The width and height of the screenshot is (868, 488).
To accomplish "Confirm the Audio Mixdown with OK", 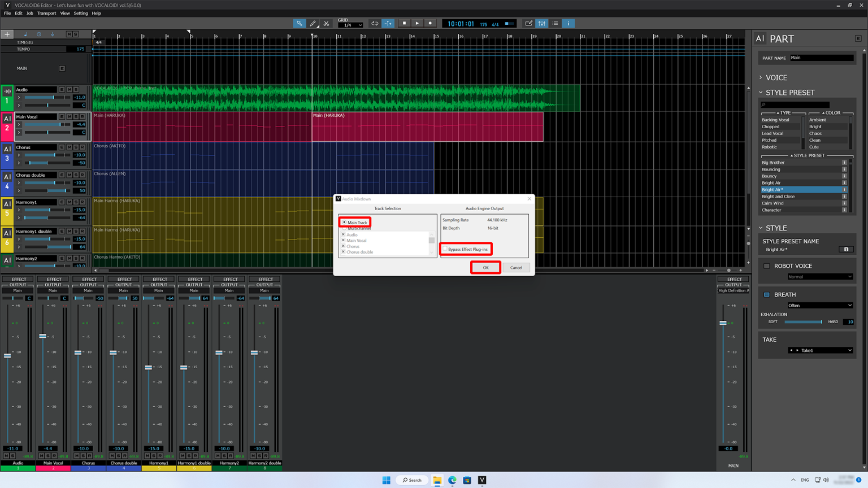I will coord(485,267).
